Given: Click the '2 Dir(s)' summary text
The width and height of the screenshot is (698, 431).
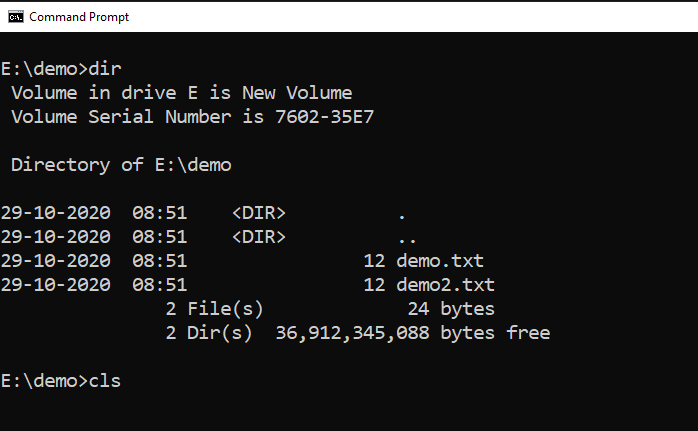Looking at the screenshot, I should pos(209,333).
